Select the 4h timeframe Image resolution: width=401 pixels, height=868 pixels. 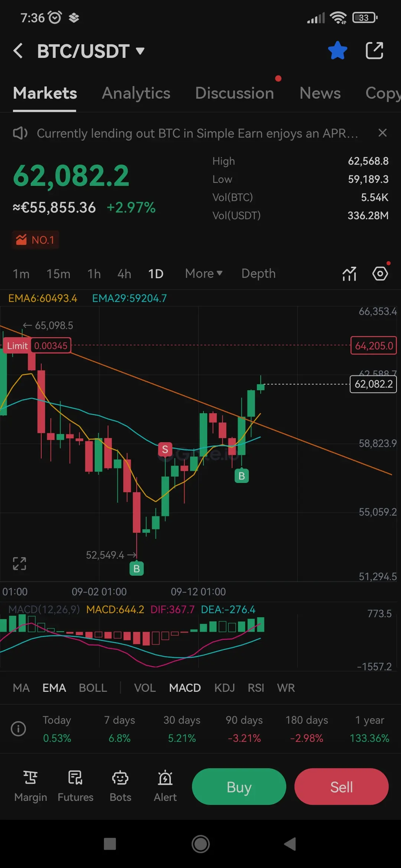click(x=124, y=274)
